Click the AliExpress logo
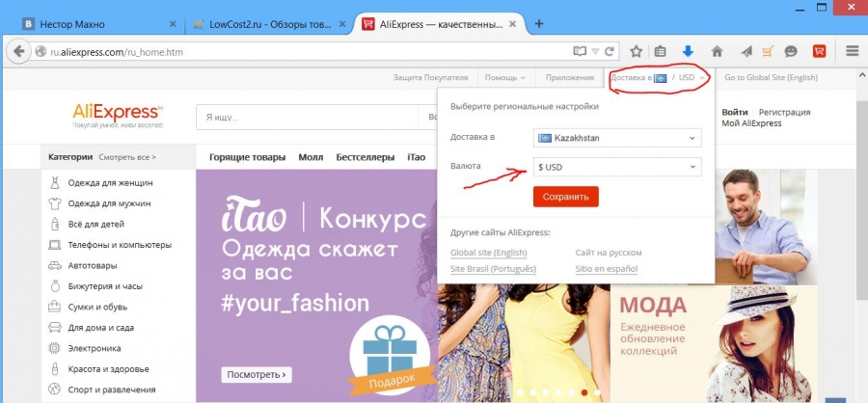 (x=118, y=117)
